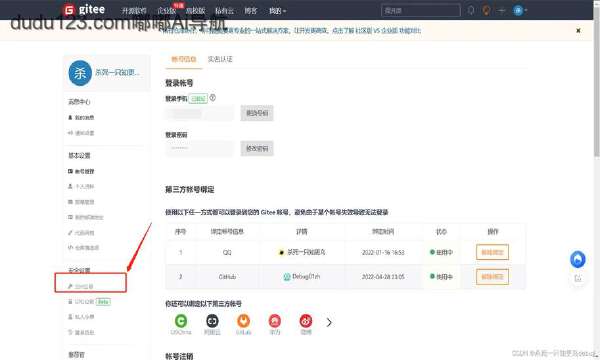The width and height of the screenshot is (600, 360).
Task: Open the plus create-new menu in header
Action: pyautogui.click(x=501, y=11)
